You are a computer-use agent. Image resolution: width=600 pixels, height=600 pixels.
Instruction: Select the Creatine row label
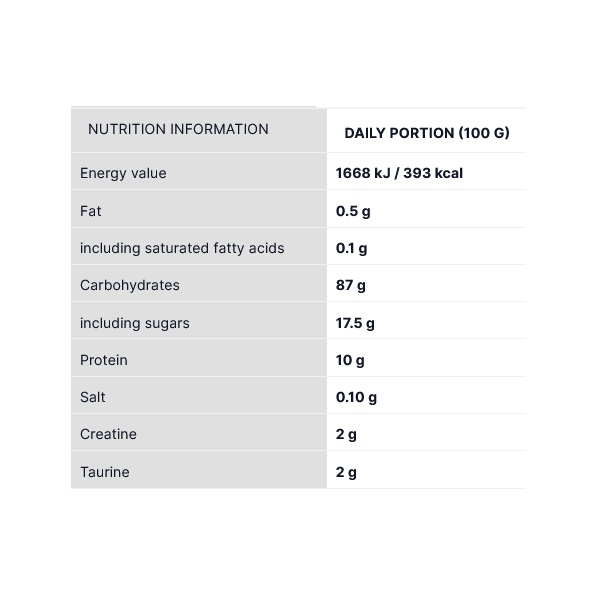108,434
